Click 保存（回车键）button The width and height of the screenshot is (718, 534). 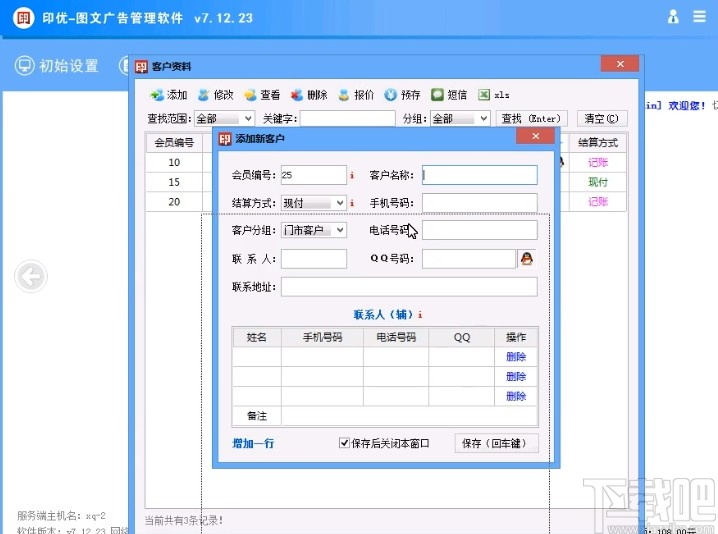[x=496, y=443]
